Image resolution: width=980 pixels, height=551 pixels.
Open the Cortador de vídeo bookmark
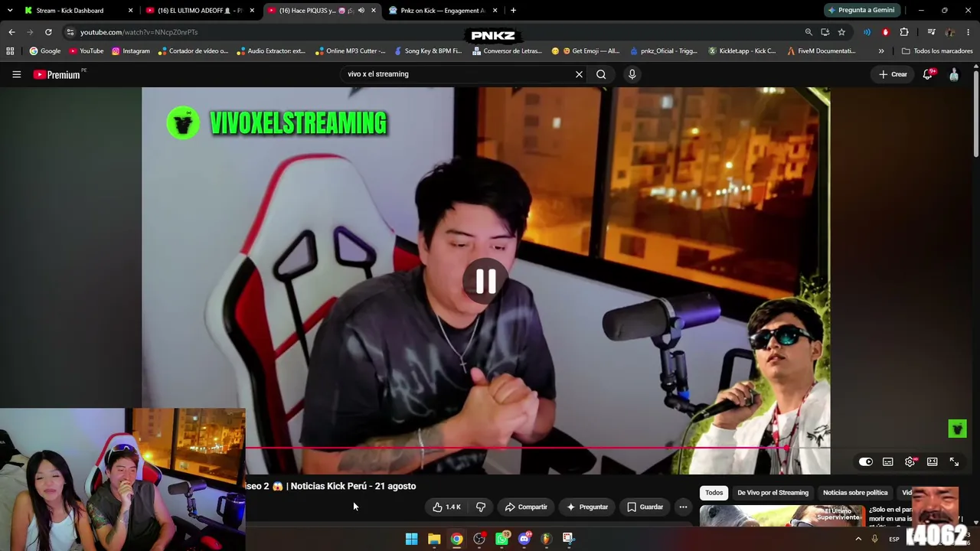pos(193,51)
